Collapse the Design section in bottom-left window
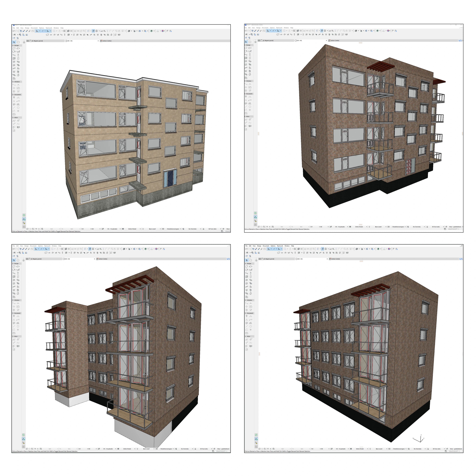 click(x=13, y=263)
